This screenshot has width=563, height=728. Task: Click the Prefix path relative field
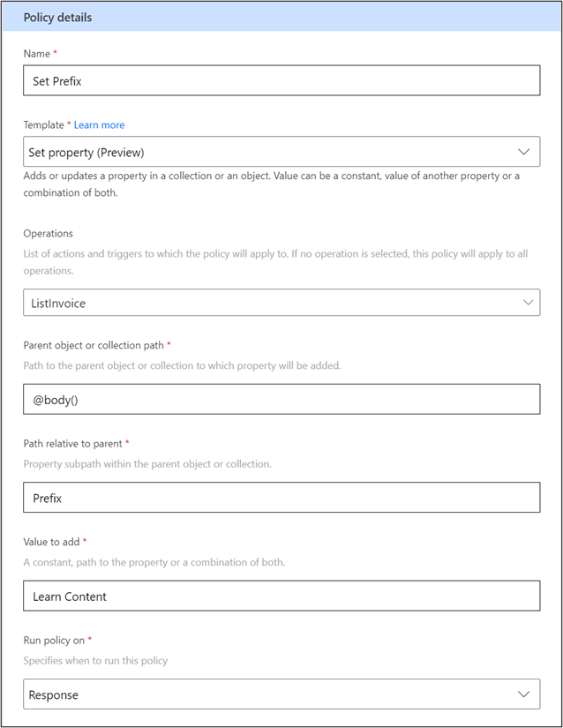281,498
